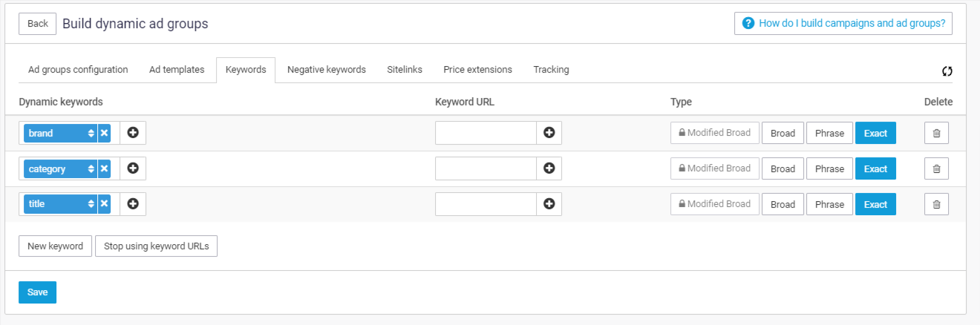Remove the category tag via its X
Image resolution: width=980 pixels, height=325 pixels.
[104, 169]
